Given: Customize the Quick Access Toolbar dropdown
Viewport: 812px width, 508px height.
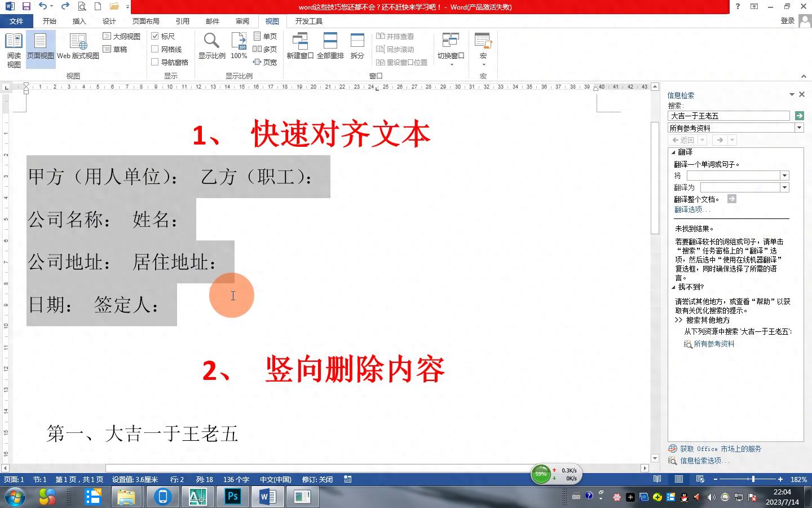Looking at the screenshot, I should click(x=128, y=6).
